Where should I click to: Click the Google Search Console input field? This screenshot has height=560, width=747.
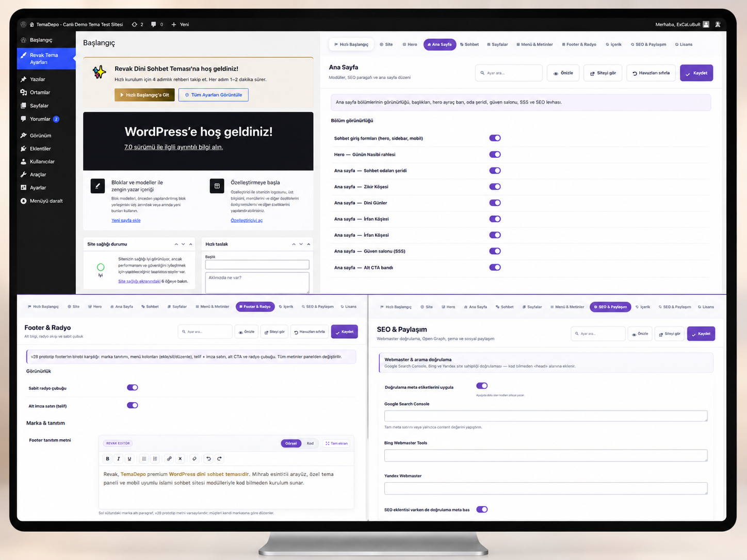tap(546, 416)
